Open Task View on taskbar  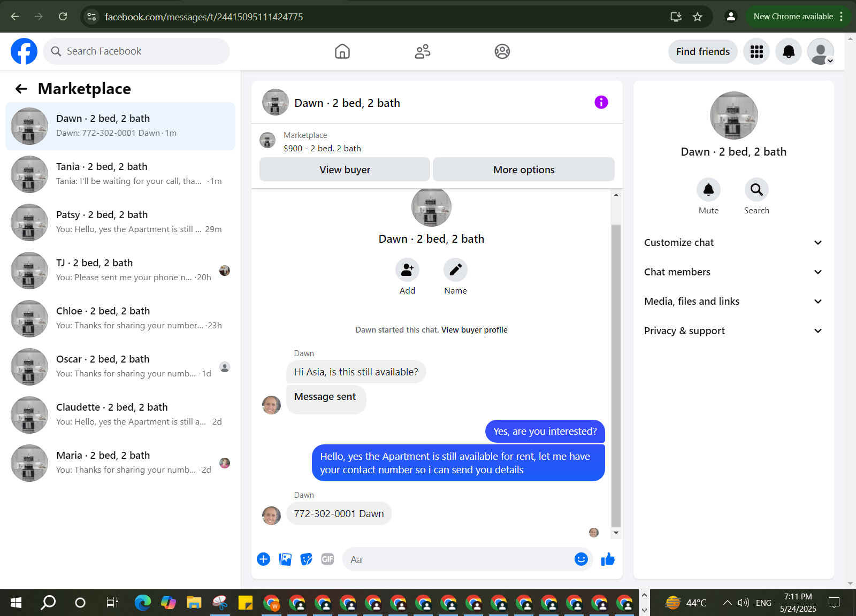point(112,603)
